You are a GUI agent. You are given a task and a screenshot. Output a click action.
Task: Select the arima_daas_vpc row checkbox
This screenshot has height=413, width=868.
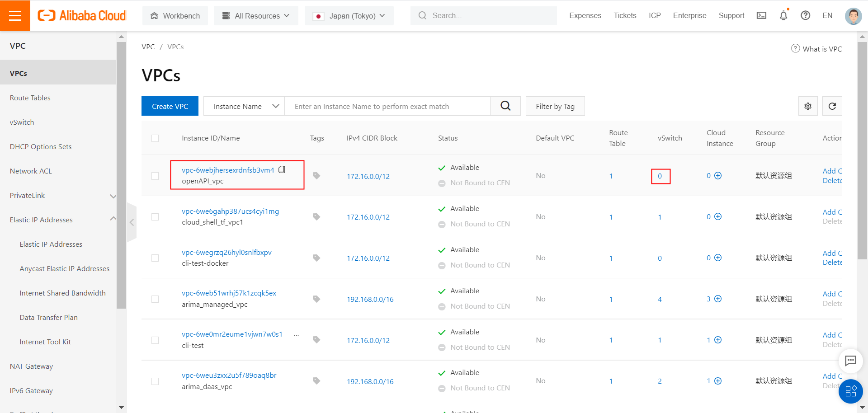155,381
